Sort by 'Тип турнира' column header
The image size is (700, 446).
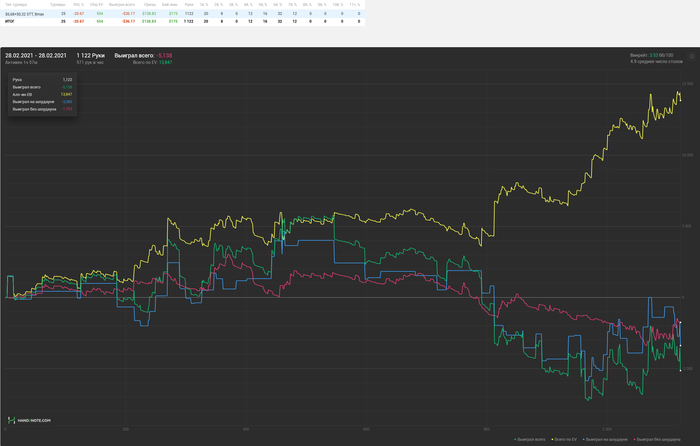click(x=16, y=4)
